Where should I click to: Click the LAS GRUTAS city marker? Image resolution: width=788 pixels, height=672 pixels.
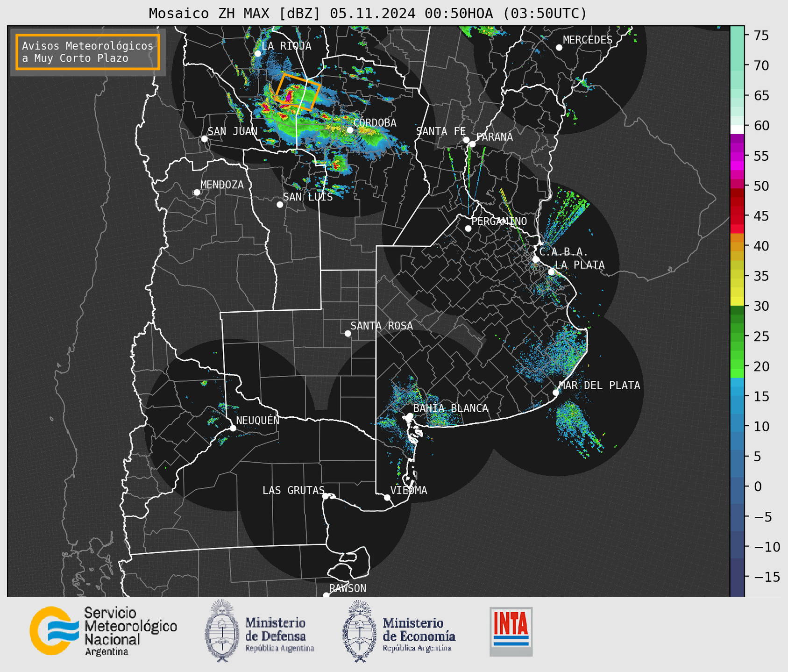pos(326,496)
